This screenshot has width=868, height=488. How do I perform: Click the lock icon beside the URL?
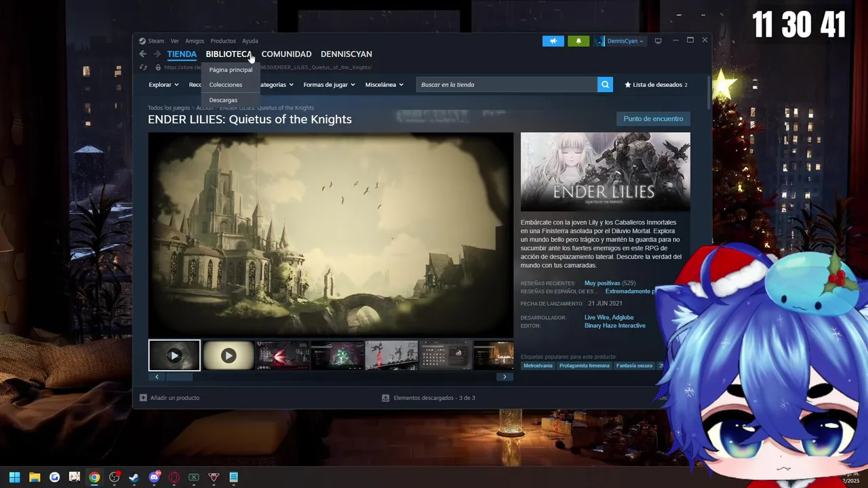pyautogui.click(x=158, y=67)
